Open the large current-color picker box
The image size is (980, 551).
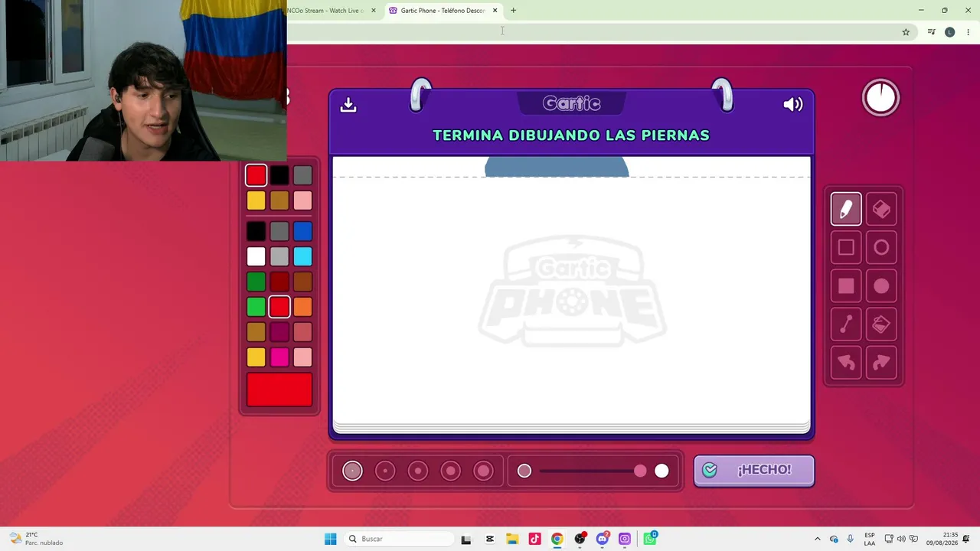coord(279,390)
